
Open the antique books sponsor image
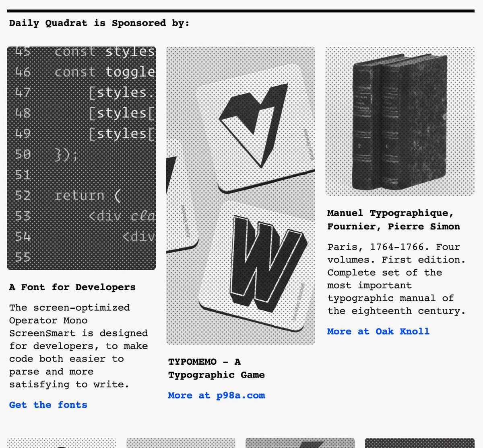(x=400, y=121)
